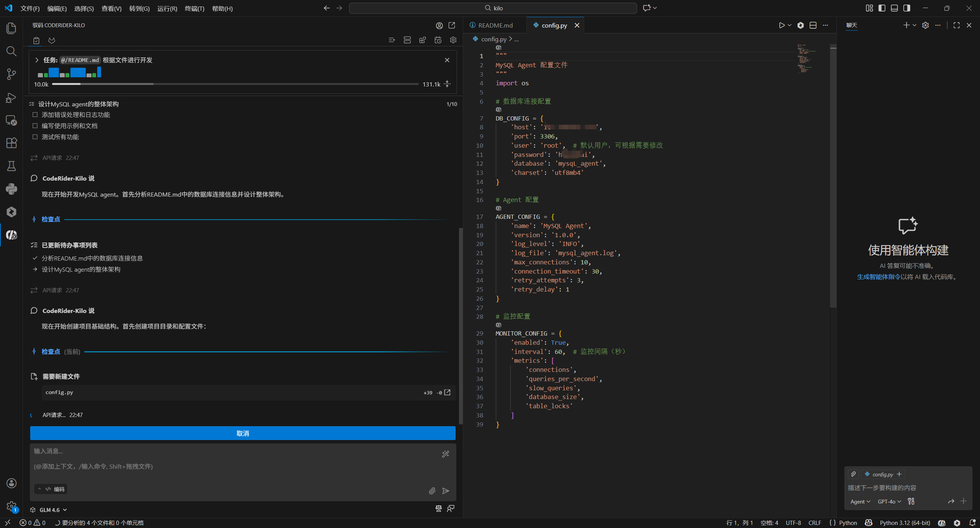Click the attach file paperclip in Kilo input
The height and width of the screenshot is (528, 980).
432,491
